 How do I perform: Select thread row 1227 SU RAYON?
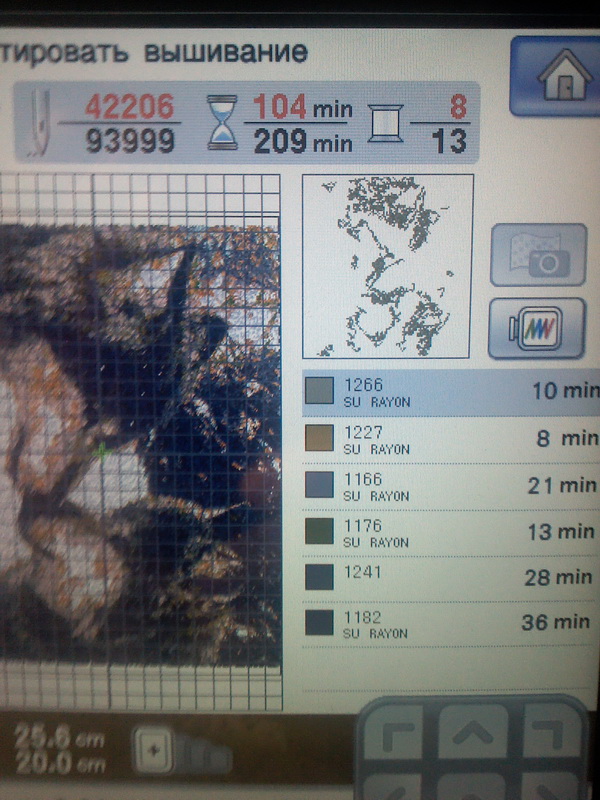(x=451, y=439)
